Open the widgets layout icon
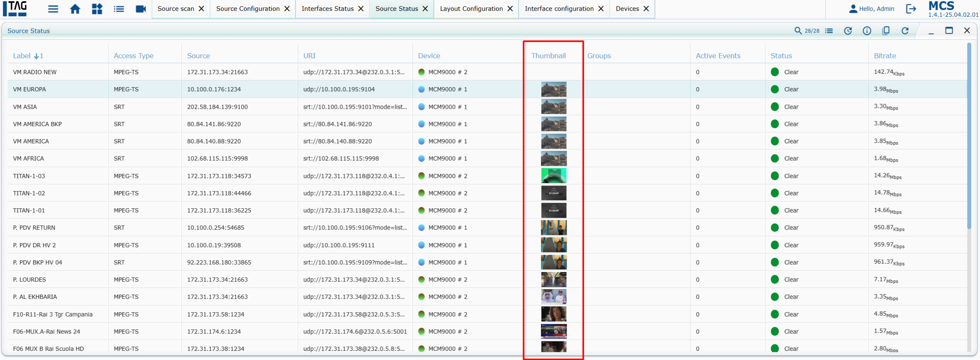This screenshot has height=360, width=980. point(97,9)
